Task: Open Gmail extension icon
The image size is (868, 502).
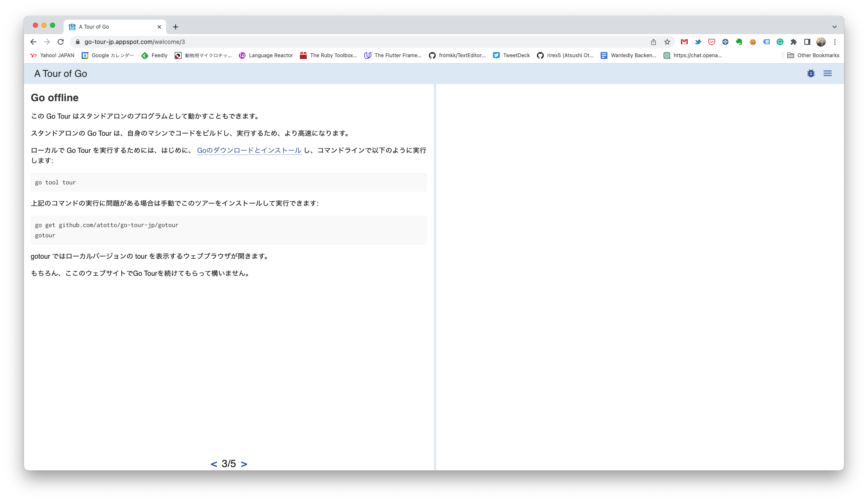Action: click(685, 42)
